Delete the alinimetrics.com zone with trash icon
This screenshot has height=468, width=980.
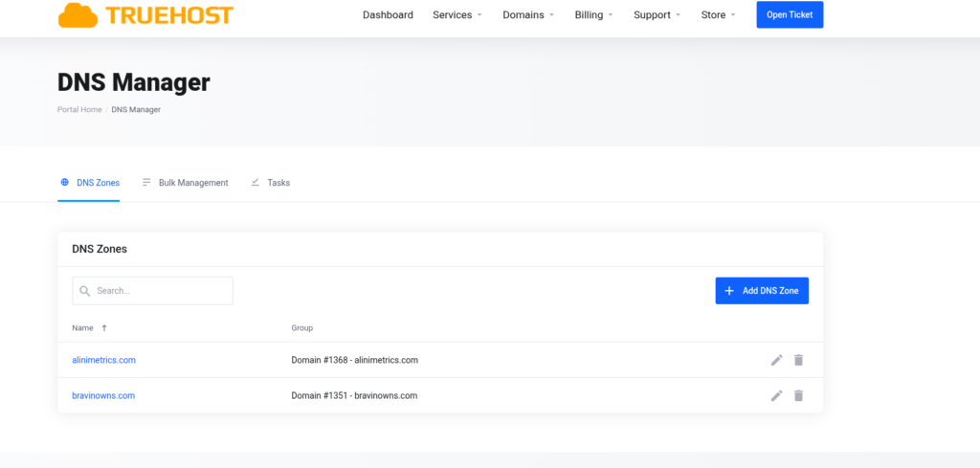pyautogui.click(x=798, y=360)
